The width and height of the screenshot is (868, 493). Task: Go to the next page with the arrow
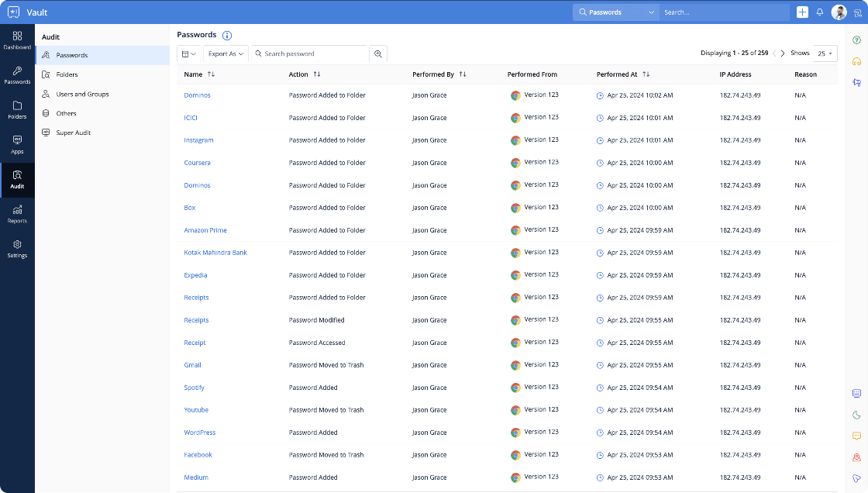[x=783, y=53]
